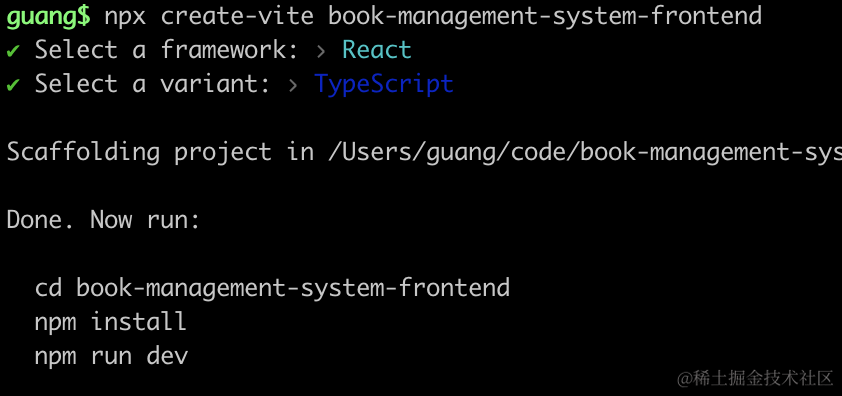Click the cd book-management-system-frontend command
This screenshot has height=396, width=842.
(x=272, y=288)
